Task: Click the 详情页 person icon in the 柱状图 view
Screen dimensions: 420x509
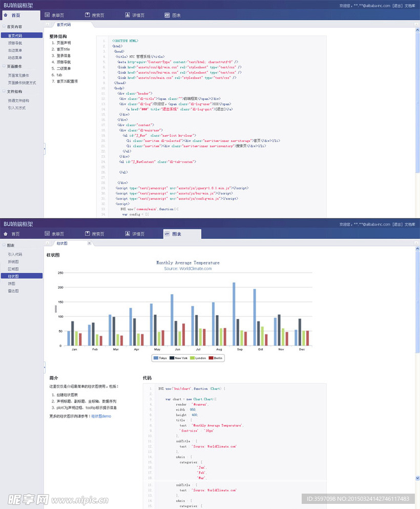Action: [x=128, y=233]
